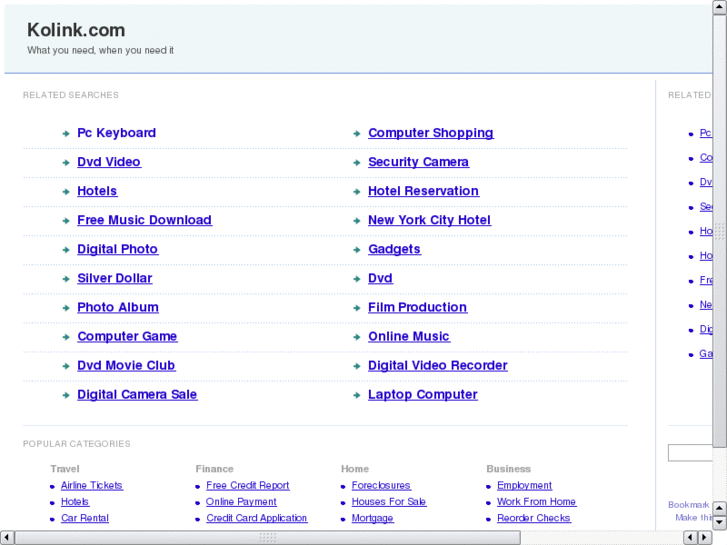The width and height of the screenshot is (727, 545).
Task: Select the Online Music link
Action: pos(409,336)
